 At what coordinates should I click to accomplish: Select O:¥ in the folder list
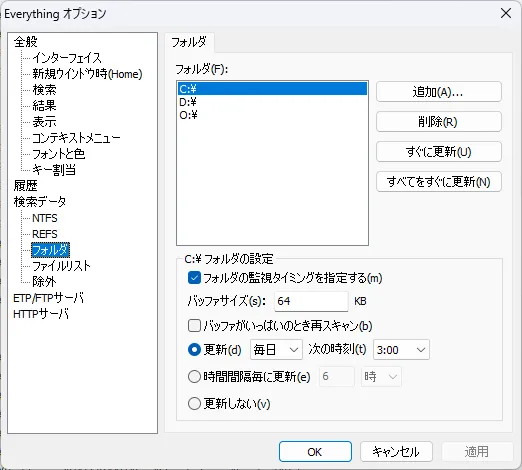coord(272,115)
